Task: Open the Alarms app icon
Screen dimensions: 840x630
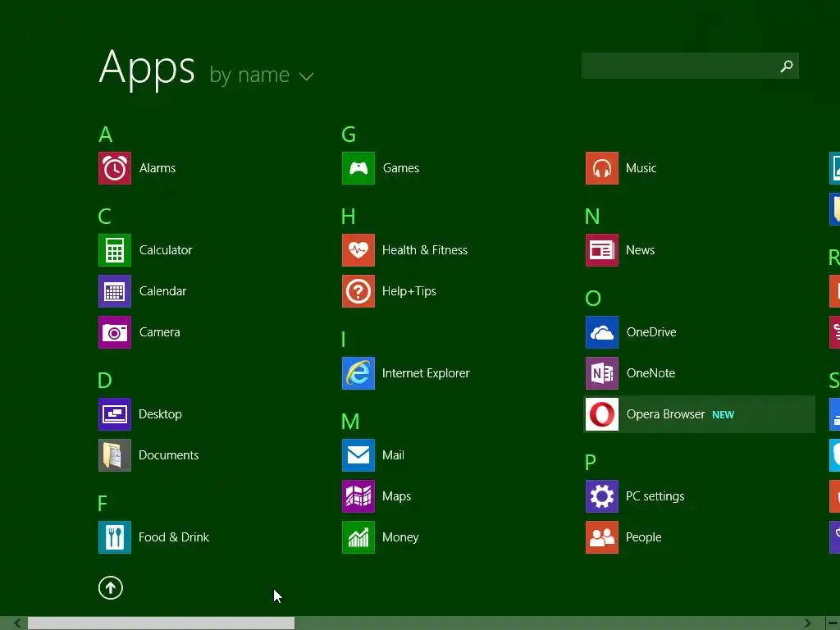Action: click(x=115, y=168)
